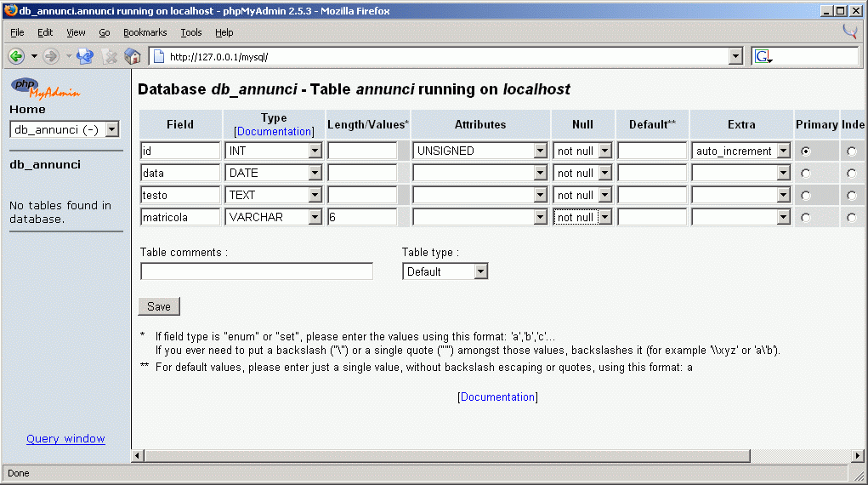Screen dimensions: 868x485
Task: Click the Google search engine icon
Action: (762, 56)
